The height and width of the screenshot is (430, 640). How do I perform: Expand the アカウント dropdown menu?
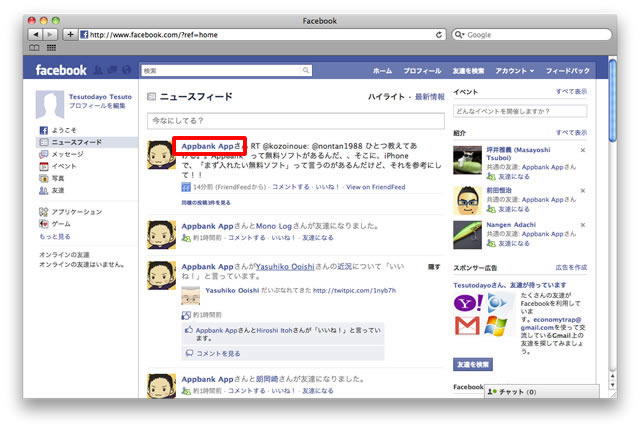[x=515, y=71]
